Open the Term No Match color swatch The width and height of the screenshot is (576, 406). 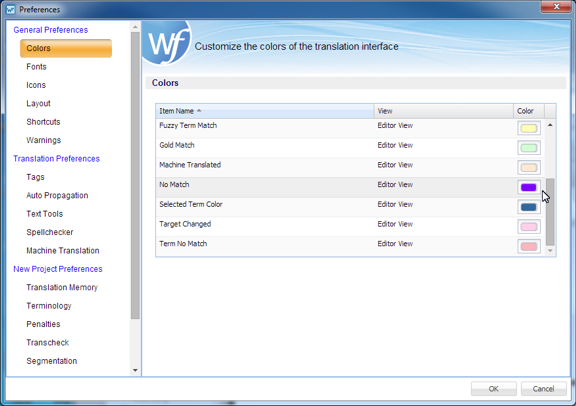click(529, 246)
